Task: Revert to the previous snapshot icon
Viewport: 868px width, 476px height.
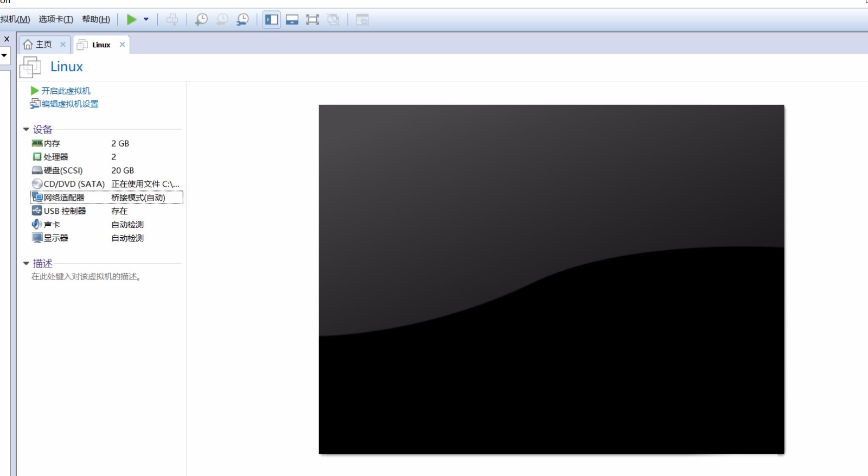Action: click(222, 20)
